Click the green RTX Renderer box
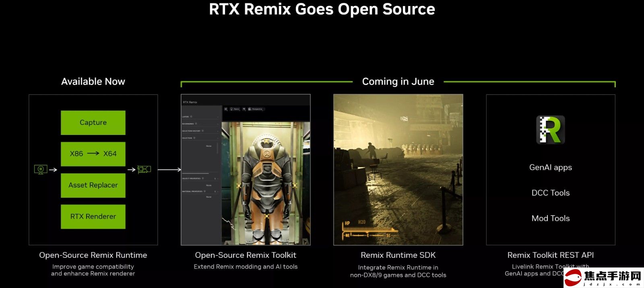The height and width of the screenshot is (288, 644). pyautogui.click(x=93, y=217)
